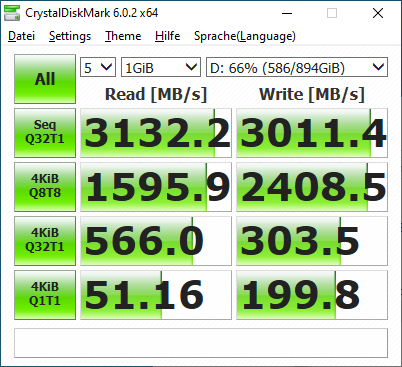Select the 4KiB Q1T1 read result 51.16
This screenshot has height=367, width=402.
pyautogui.click(x=156, y=295)
